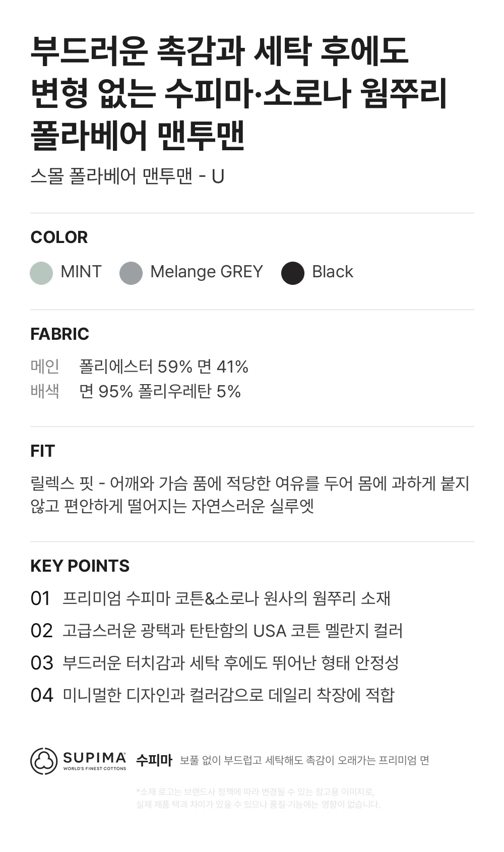
Task: Select the MINT color swatch
Action: pos(41,273)
